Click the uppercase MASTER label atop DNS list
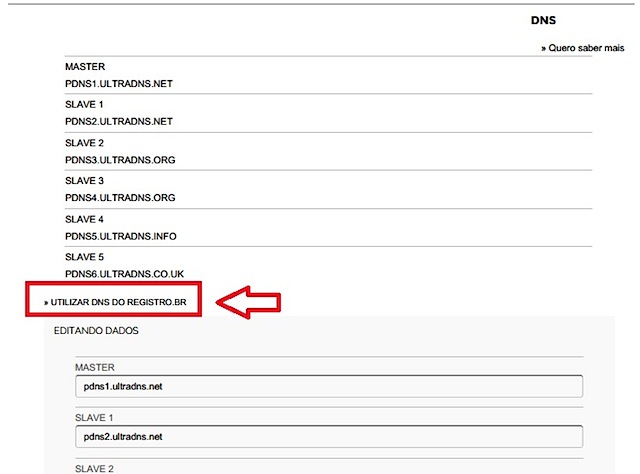640x474 pixels. (85, 66)
